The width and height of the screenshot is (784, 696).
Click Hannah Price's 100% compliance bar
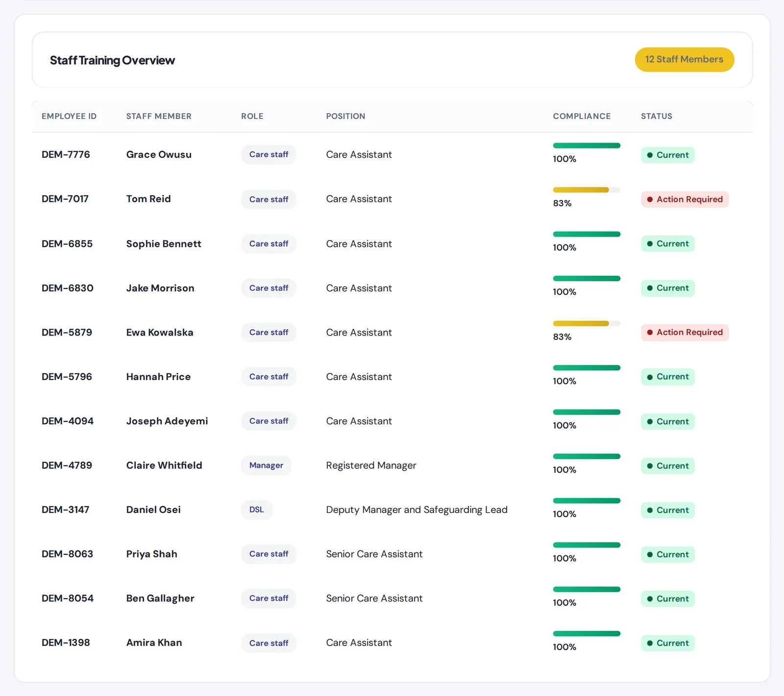(x=587, y=368)
